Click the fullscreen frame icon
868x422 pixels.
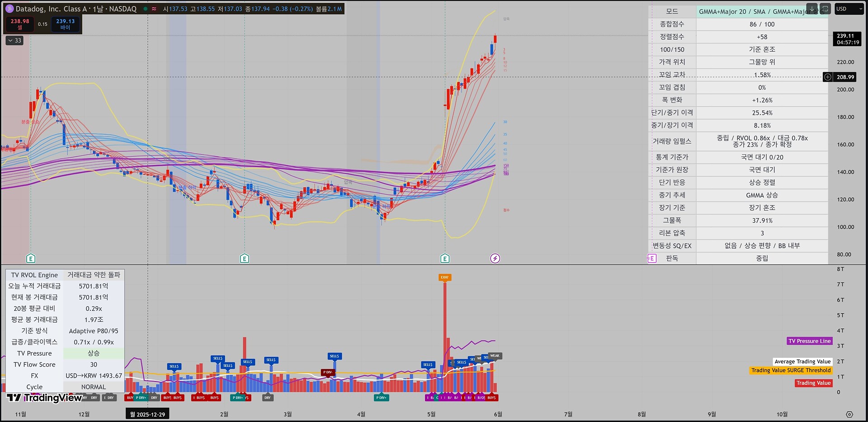click(825, 9)
